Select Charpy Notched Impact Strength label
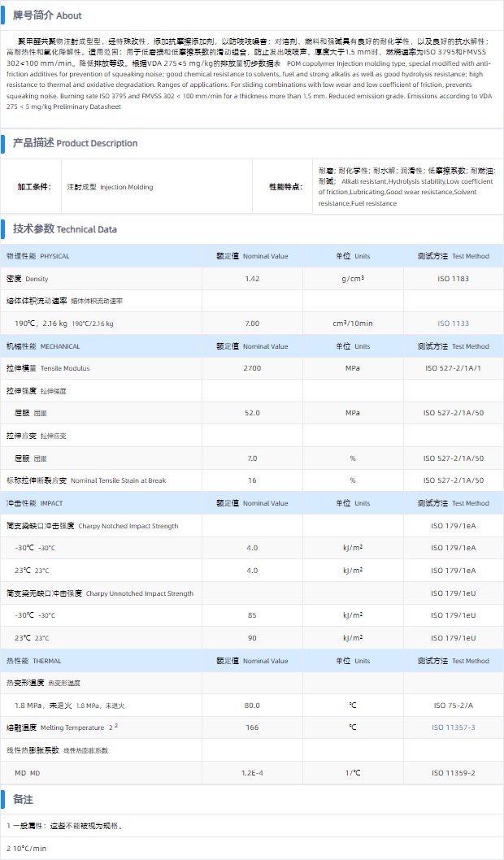The image size is (504, 860). 92,526
